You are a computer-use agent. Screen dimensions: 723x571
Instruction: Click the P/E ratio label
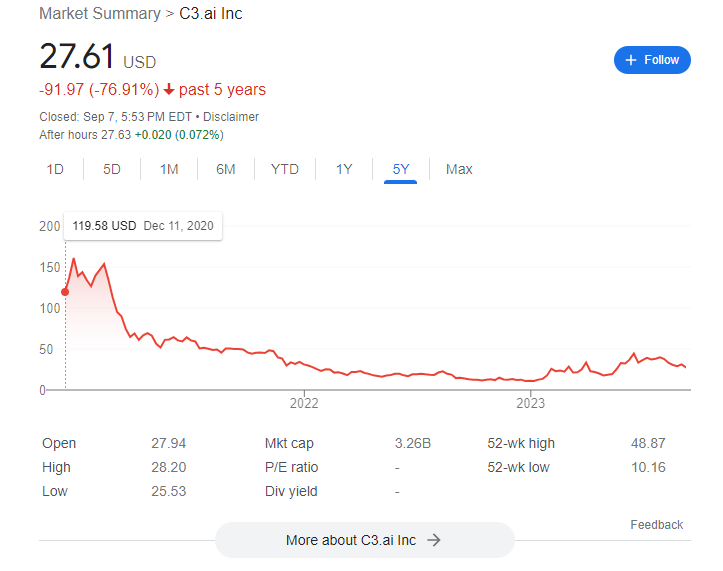pyautogui.click(x=291, y=467)
